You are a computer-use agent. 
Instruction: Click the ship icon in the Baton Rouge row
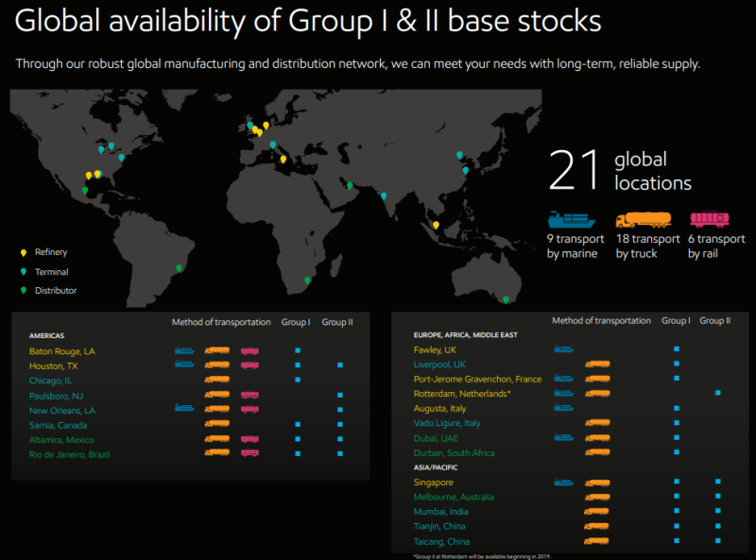[x=185, y=350]
